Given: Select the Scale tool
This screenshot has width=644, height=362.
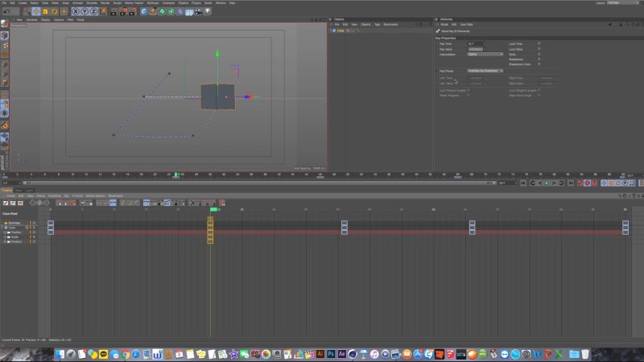Looking at the screenshot, I should (x=45, y=11).
